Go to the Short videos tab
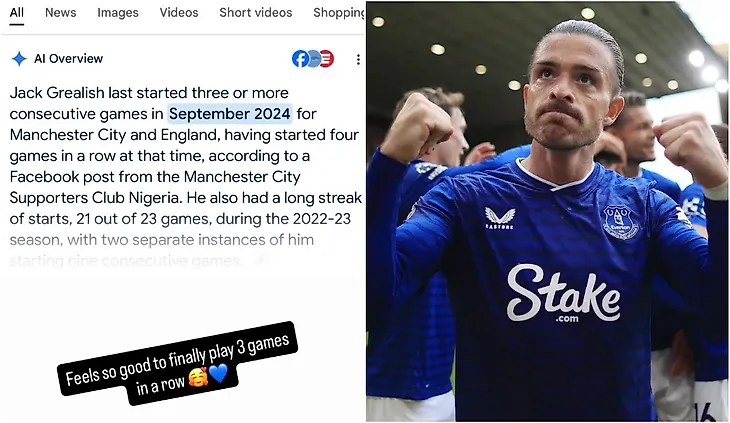The image size is (730, 423). click(x=256, y=13)
